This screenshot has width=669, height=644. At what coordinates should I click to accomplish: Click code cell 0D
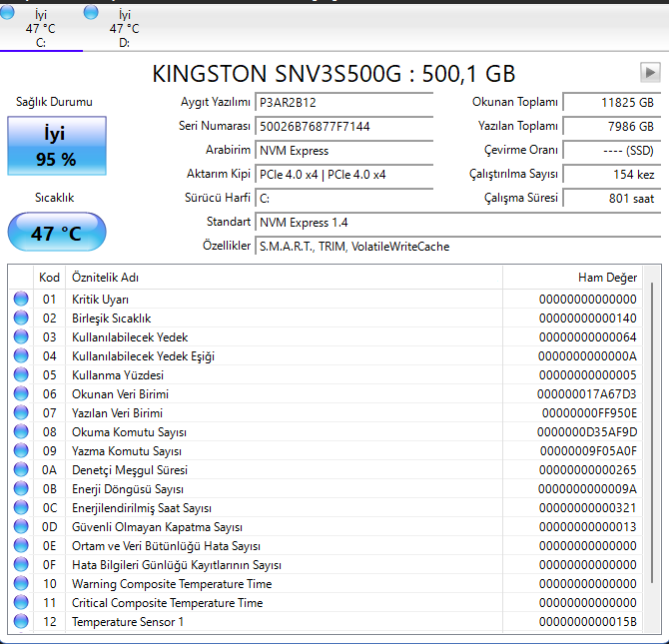click(50, 527)
